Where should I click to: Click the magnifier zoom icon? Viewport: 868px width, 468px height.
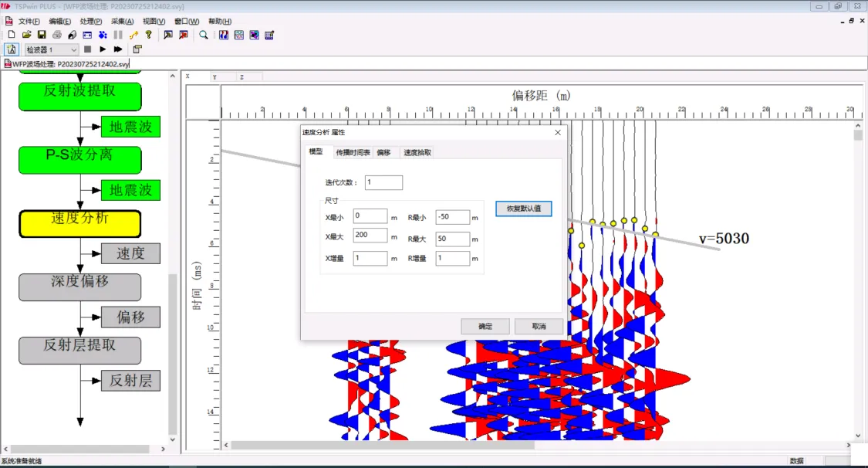[x=204, y=35]
